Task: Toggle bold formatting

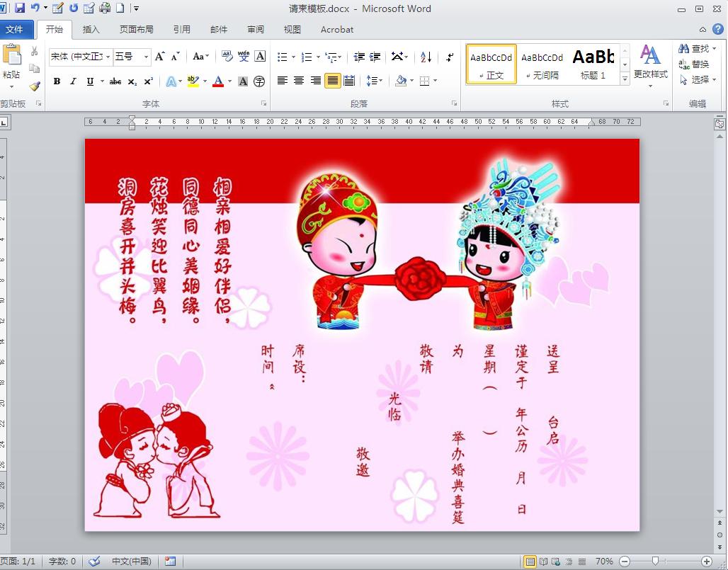Action: (56, 81)
